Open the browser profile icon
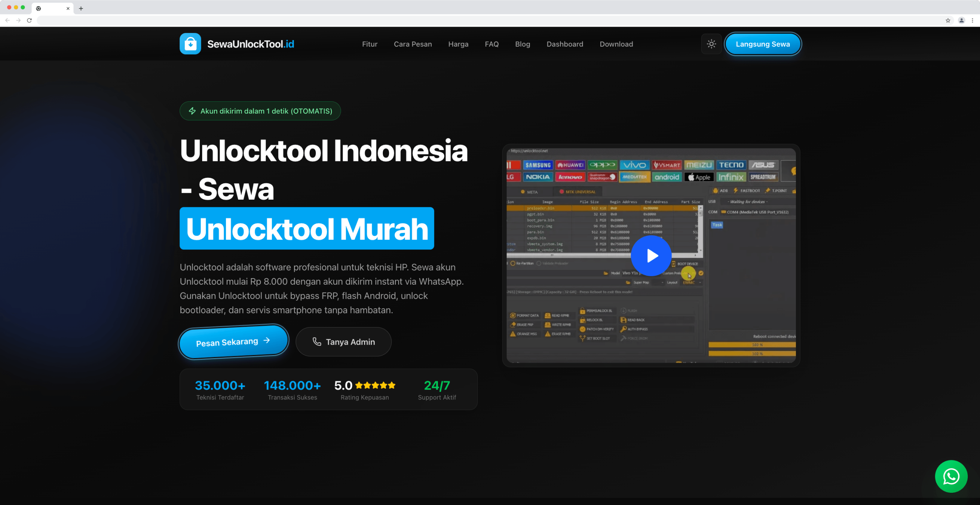This screenshot has width=980, height=505. click(961, 20)
